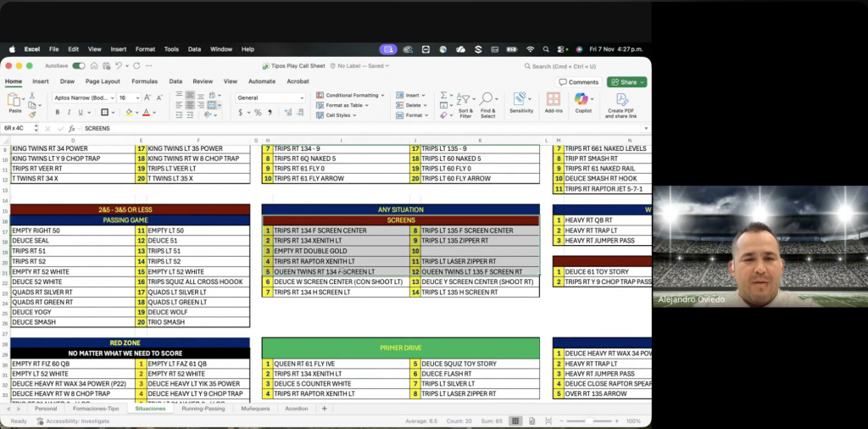Switch to the Running-Passing sheet tab
Screen dimensions: 868x429
click(x=205, y=408)
